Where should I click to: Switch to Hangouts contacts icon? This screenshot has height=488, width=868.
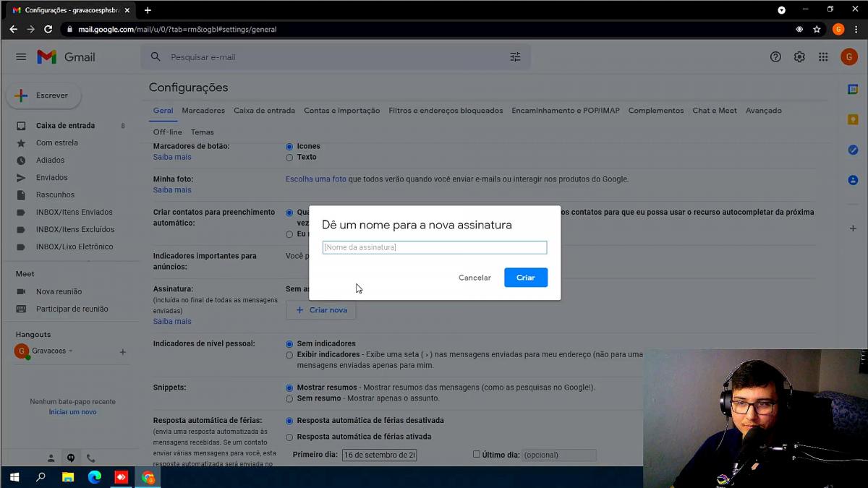point(51,458)
